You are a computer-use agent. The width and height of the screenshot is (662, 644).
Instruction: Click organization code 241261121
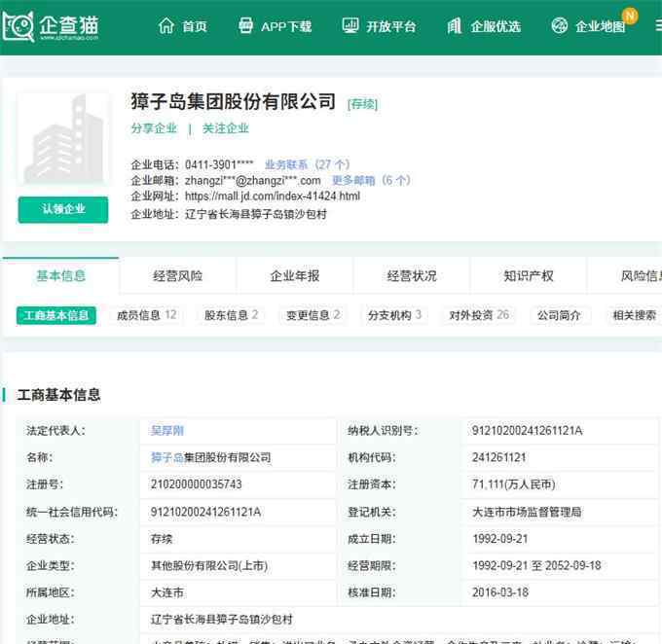click(498, 457)
